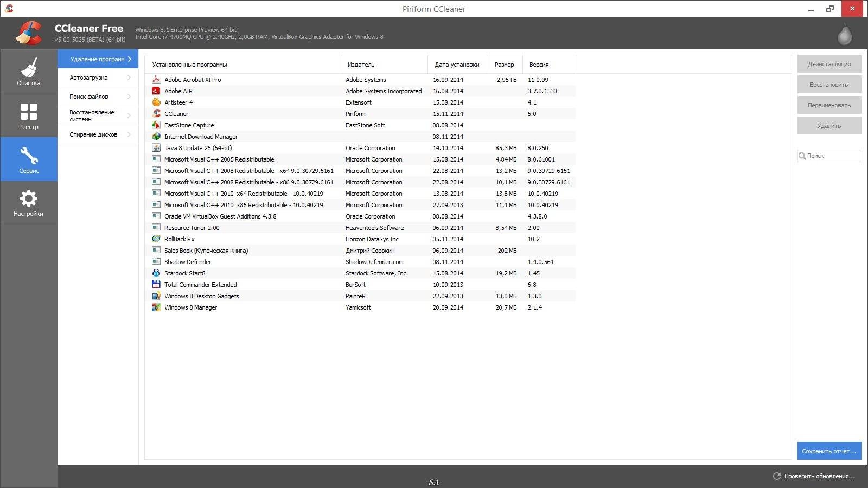Switch to the Автозагрузка tab
This screenshot has height=488, width=868.
(x=98, y=78)
